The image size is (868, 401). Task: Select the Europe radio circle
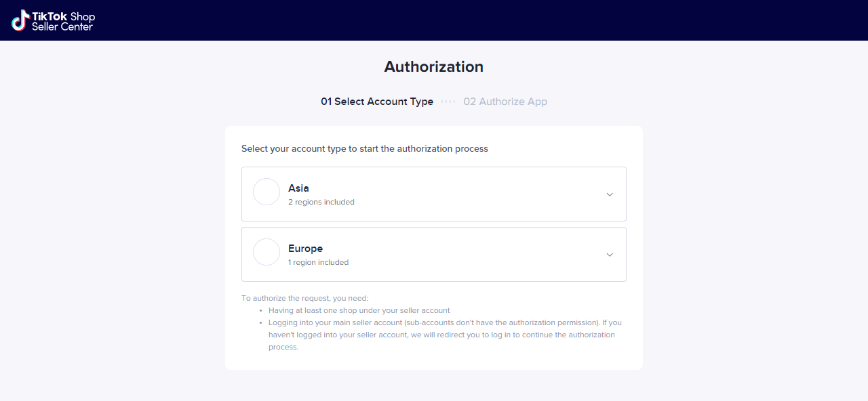click(267, 252)
